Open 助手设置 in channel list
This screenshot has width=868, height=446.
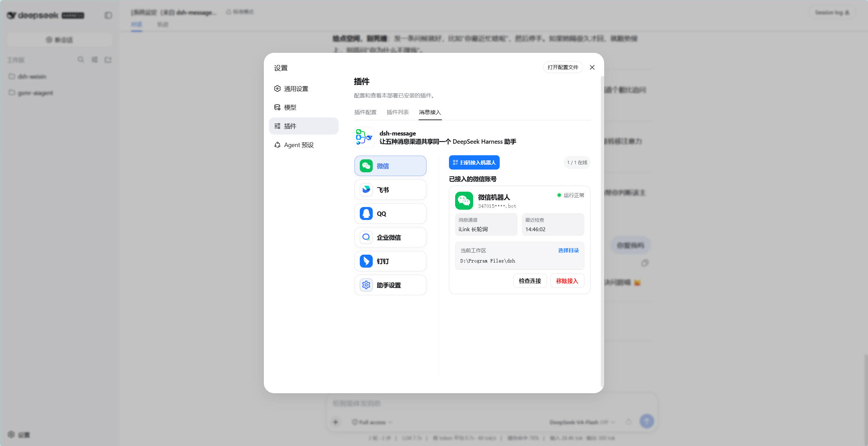tap(390, 285)
